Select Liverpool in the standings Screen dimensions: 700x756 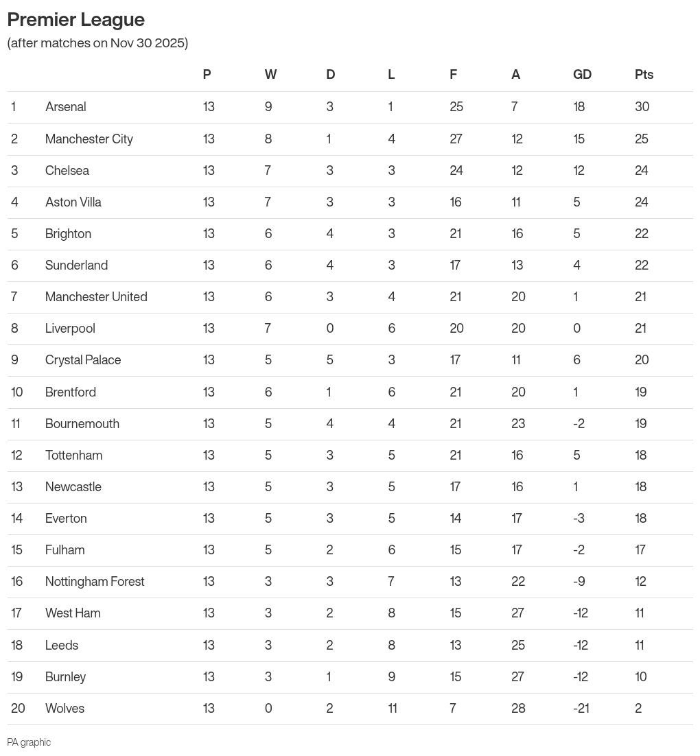pyautogui.click(x=70, y=328)
